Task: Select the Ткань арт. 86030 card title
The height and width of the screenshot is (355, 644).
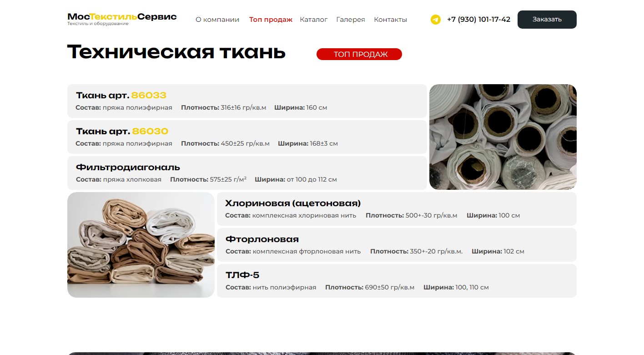Action: (x=122, y=132)
